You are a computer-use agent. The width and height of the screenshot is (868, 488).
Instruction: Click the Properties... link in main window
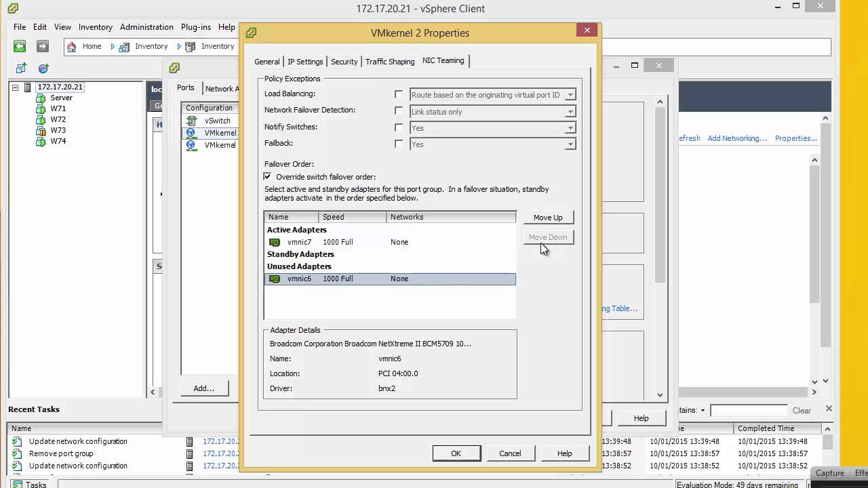click(x=796, y=138)
